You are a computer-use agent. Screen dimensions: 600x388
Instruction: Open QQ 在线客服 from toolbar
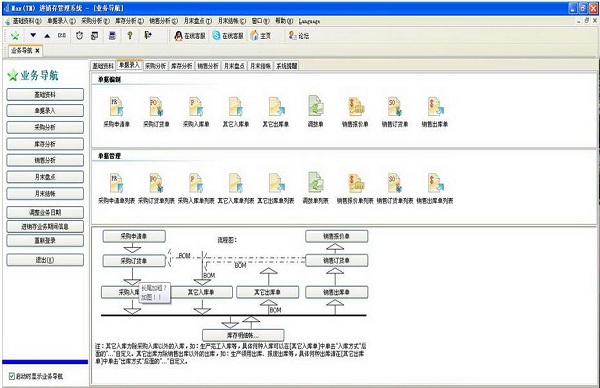click(190, 36)
